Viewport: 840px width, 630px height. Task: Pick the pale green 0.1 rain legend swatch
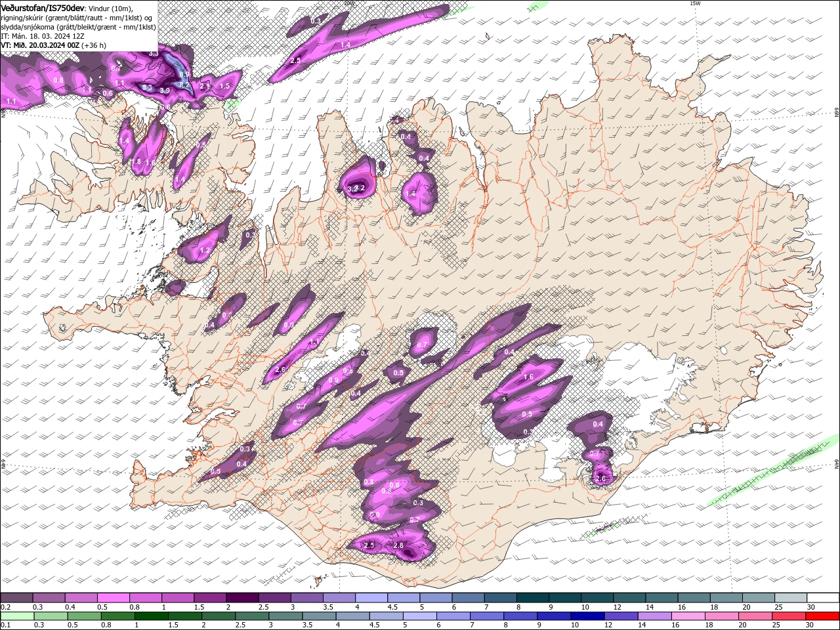(x=17, y=616)
